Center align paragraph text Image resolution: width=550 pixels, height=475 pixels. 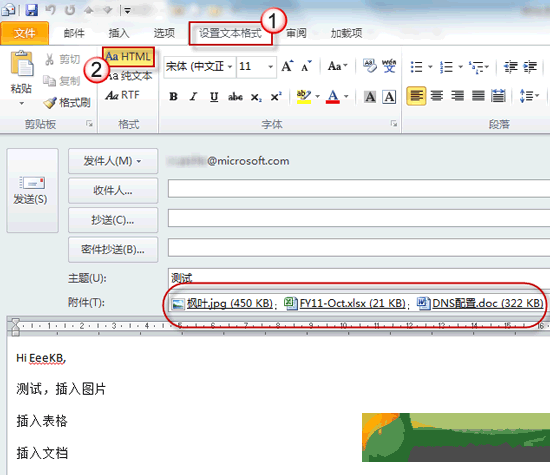(x=437, y=95)
